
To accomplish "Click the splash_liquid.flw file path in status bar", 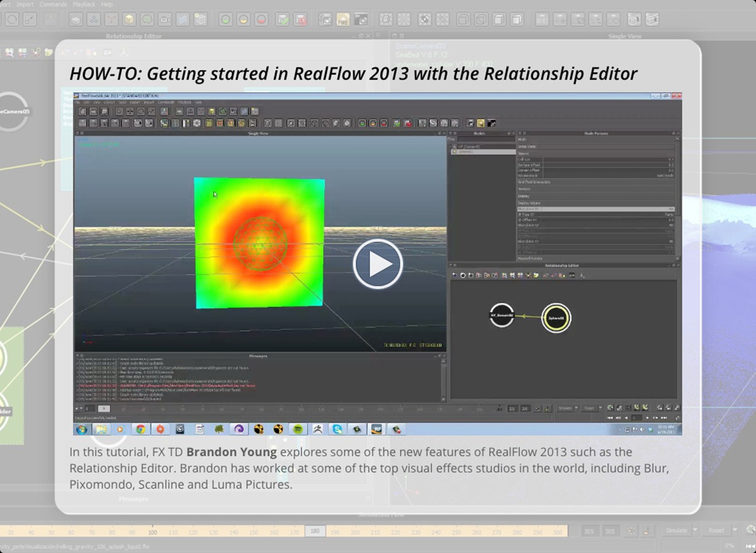I will pos(75,546).
